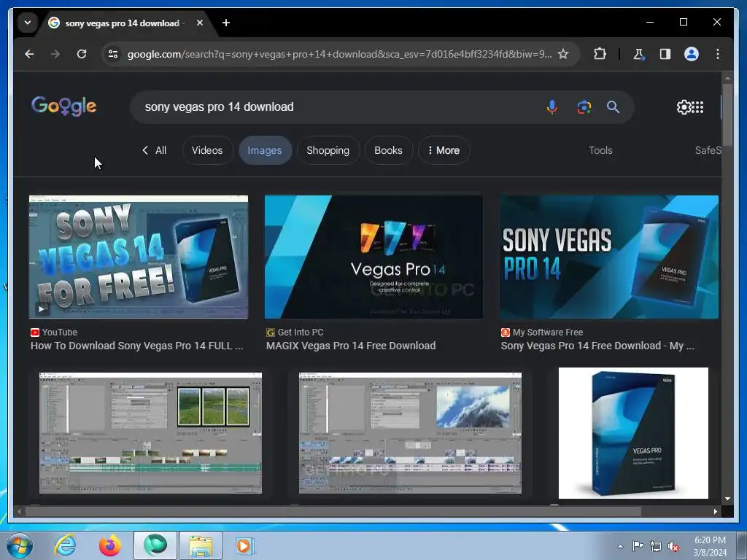Image resolution: width=747 pixels, height=560 pixels.
Task: Click the browser forward arrow
Action: coord(55,54)
